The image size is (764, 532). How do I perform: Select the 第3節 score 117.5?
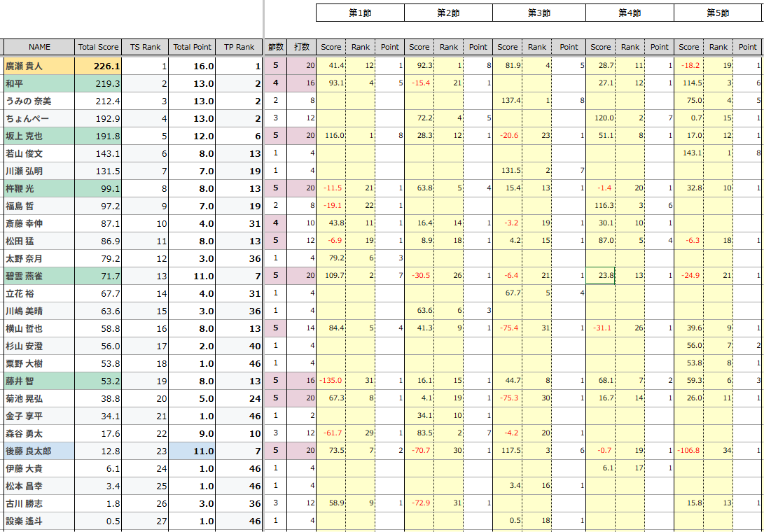[507, 451]
